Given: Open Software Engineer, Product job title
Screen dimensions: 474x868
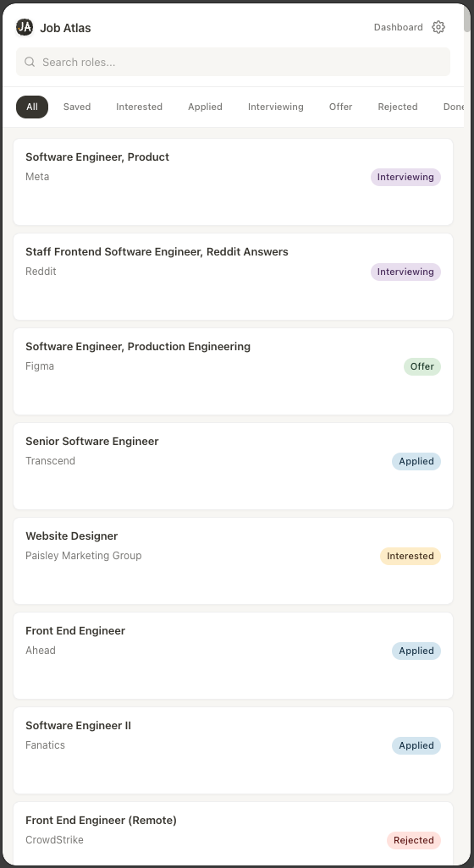Looking at the screenshot, I should click(x=97, y=157).
